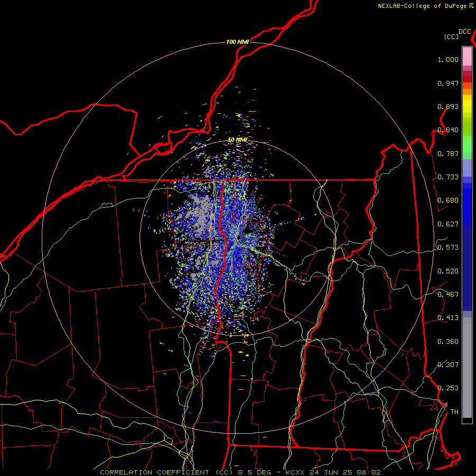This screenshot has height=476, width=476.
Task: Click the DCC legend header
Action: (465, 32)
